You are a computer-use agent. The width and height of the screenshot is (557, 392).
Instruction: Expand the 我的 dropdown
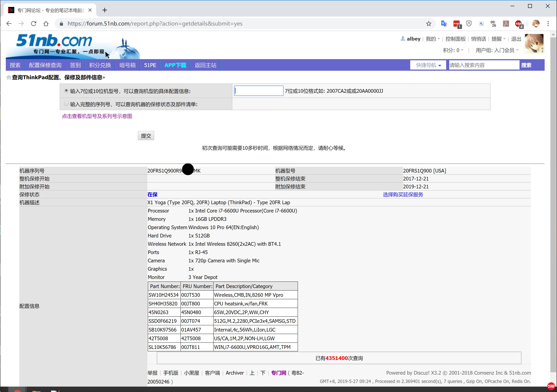click(x=433, y=39)
